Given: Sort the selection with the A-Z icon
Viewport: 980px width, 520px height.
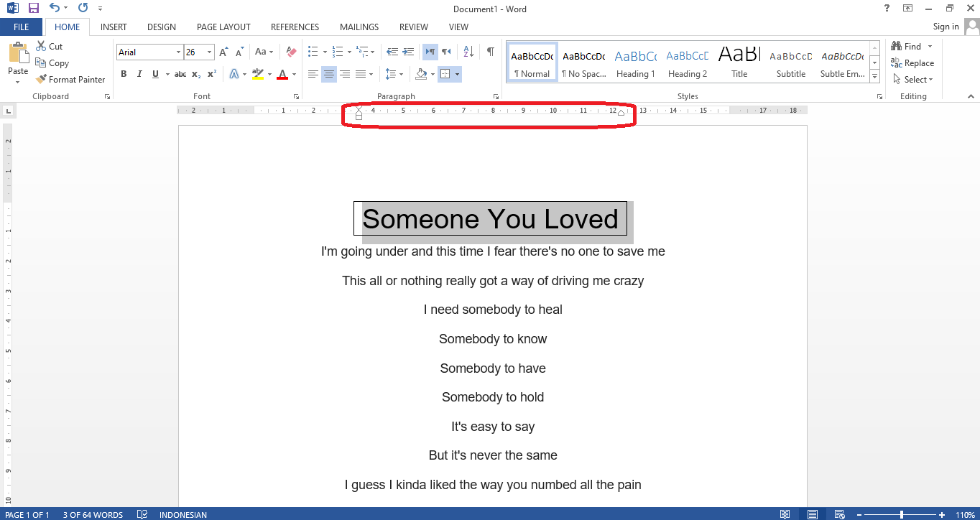Looking at the screenshot, I should pyautogui.click(x=468, y=52).
